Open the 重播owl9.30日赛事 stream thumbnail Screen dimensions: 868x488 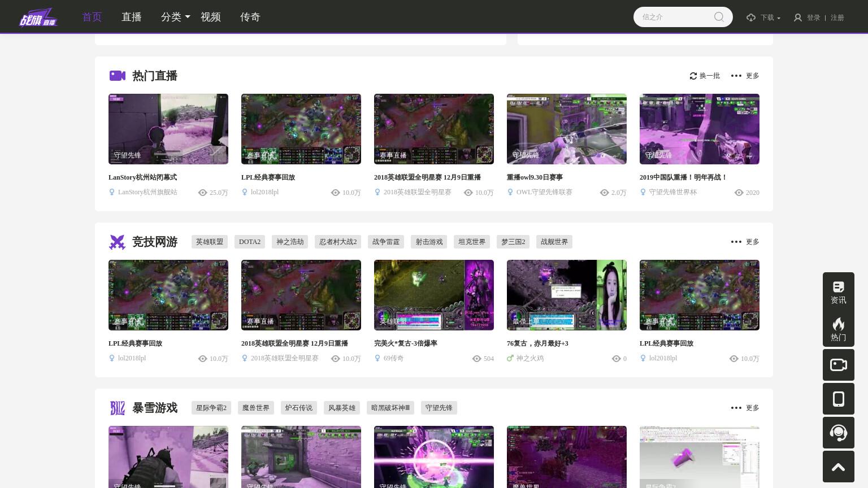[567, 129]
